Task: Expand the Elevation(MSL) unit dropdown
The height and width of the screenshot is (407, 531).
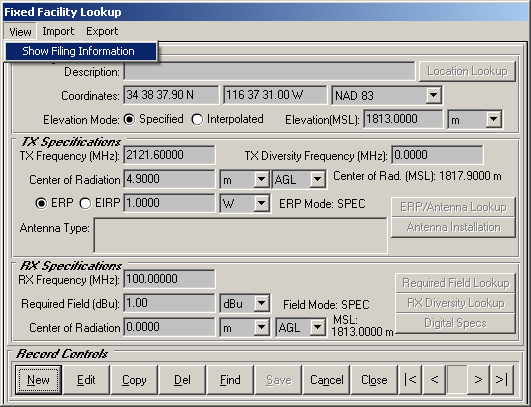Action: pos(494,119)
